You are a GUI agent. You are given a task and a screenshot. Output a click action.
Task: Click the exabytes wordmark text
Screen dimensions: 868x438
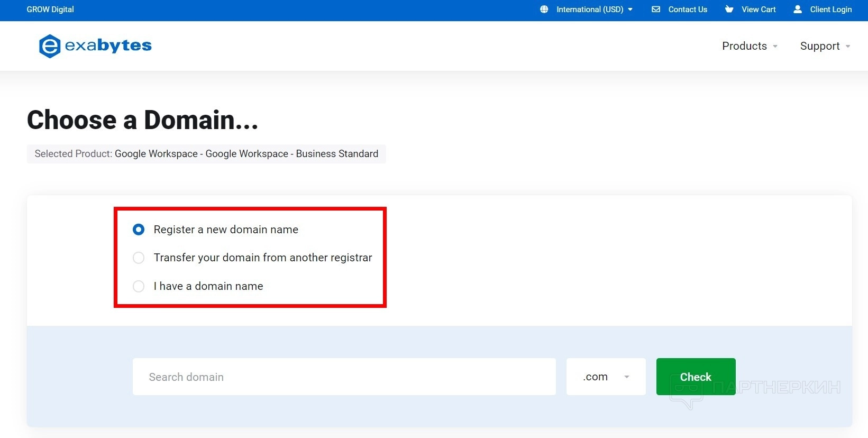pyautogui.click(x=108, y=46)
